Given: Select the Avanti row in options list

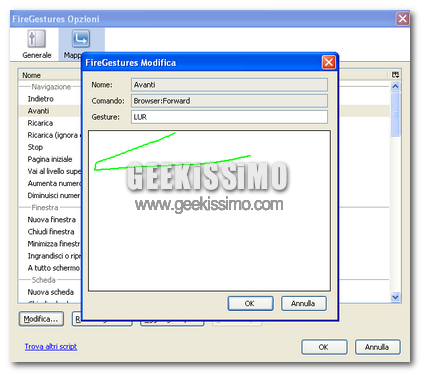Looking at the screenshot, I should tap(50, 111).
